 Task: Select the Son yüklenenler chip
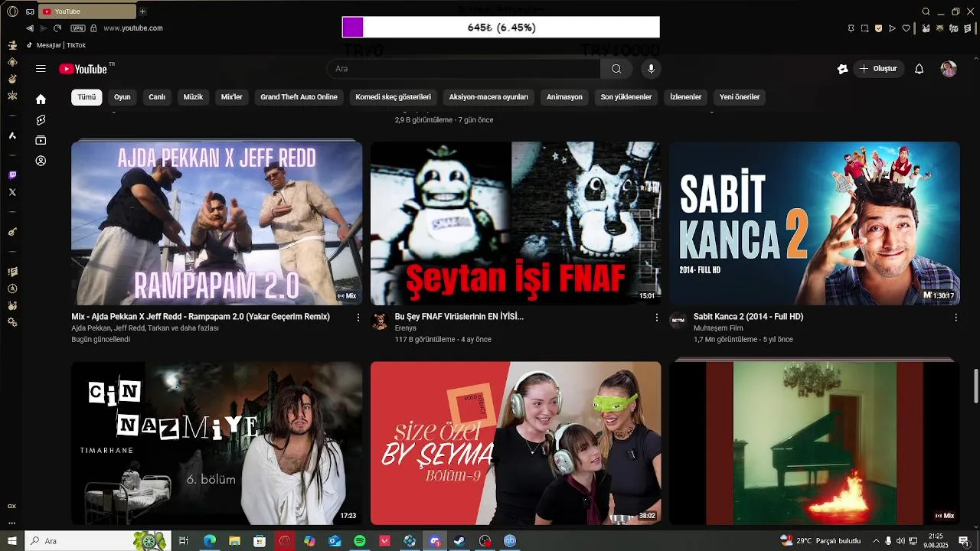[x=626, y=97]
